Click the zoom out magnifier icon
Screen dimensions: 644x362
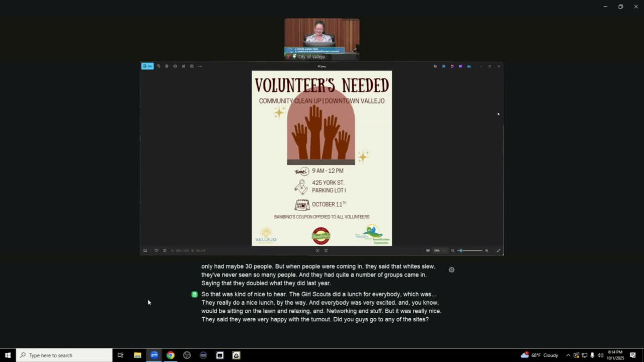(453, 250)
